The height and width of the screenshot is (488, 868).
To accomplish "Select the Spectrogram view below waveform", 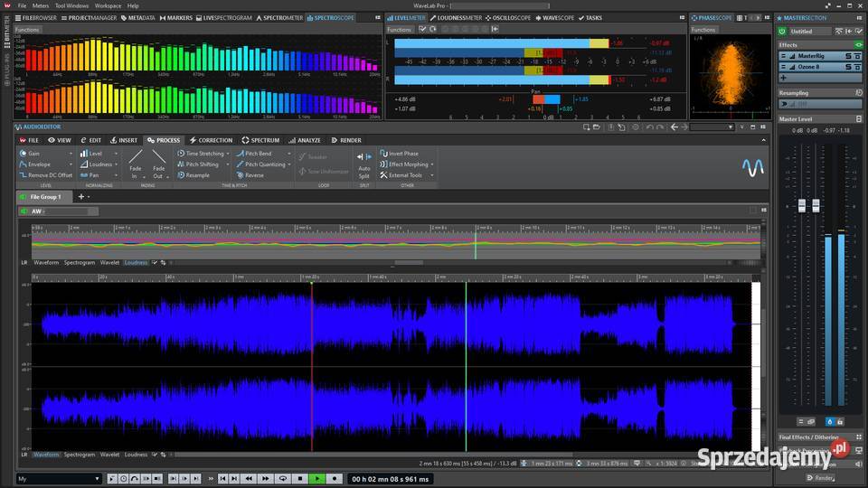I will (80, 455).
